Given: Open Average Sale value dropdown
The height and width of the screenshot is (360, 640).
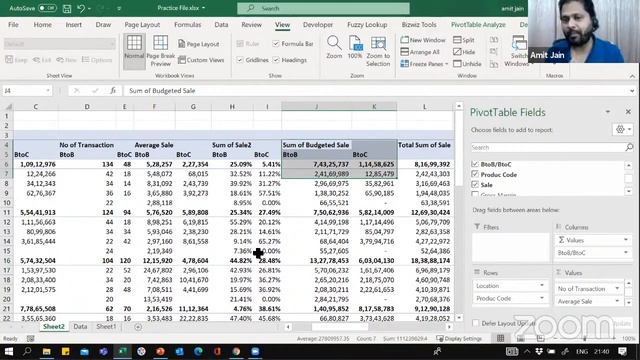Looking at the screenshot, I should pos(617,301).
